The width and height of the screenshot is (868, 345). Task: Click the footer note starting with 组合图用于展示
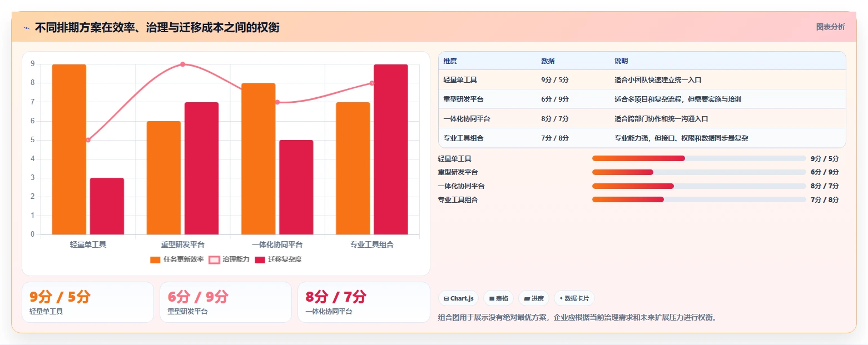click(577, 318)
